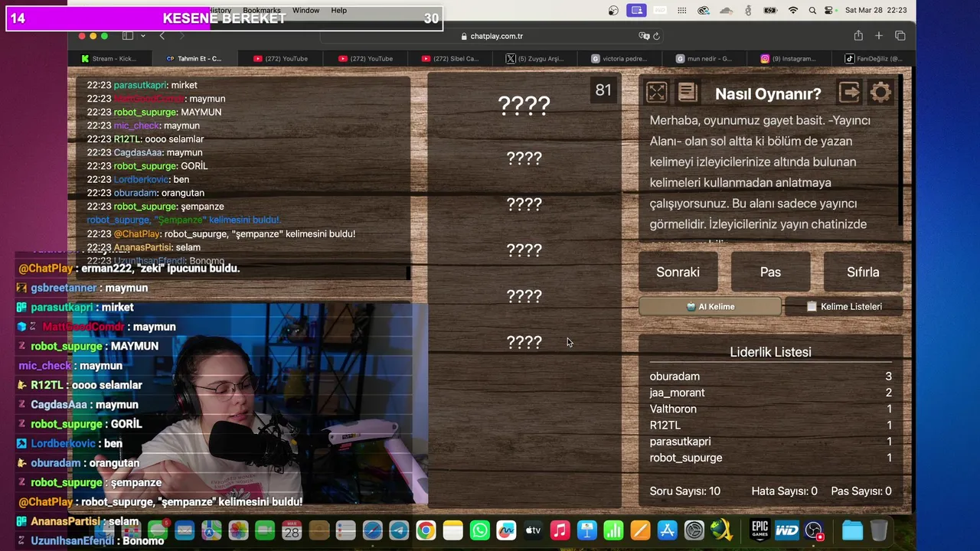
Task: Switch to the Instagram tab
Action: 790,58
